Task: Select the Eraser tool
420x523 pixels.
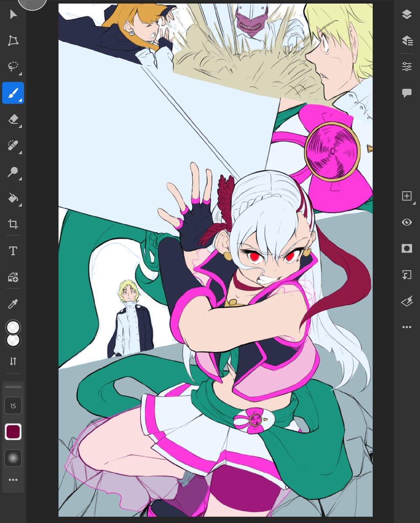Action: 13,119
